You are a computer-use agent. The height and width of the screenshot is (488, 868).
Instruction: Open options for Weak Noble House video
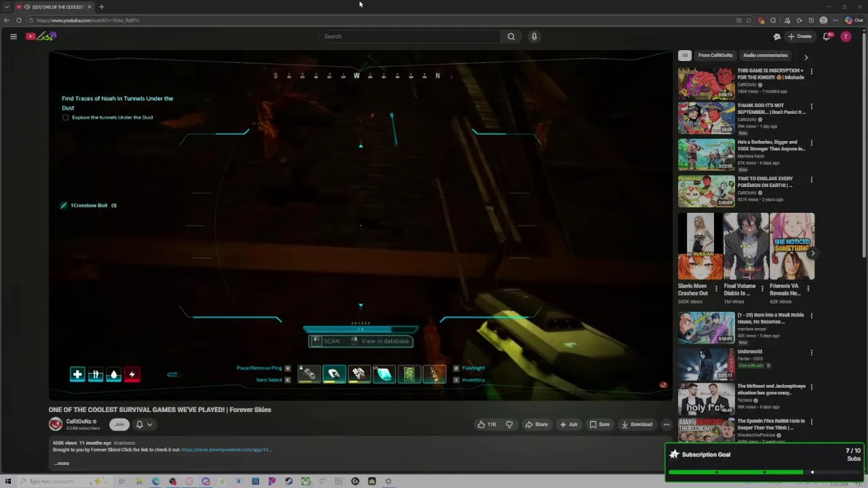(x=811, y=316)
